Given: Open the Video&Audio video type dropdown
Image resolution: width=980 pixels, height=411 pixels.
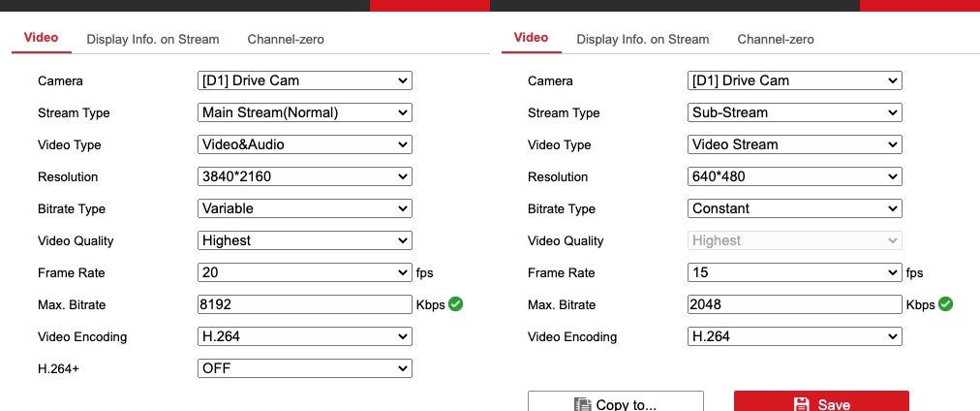Looking at the screenshot, I should 304,144.
